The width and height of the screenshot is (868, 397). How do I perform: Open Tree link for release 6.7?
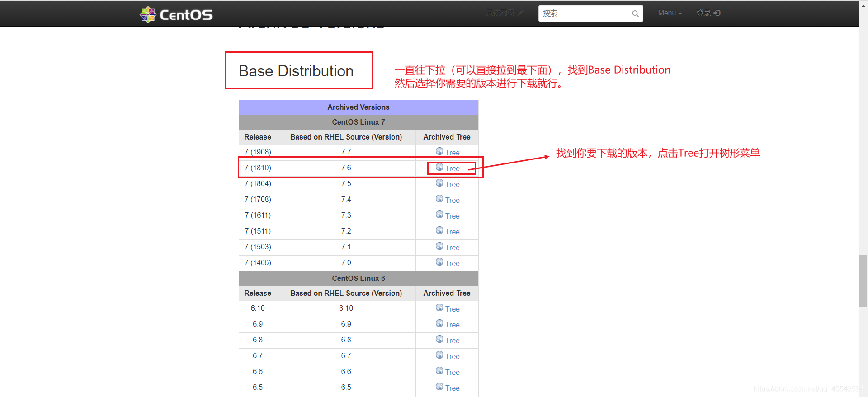point(452,356)
